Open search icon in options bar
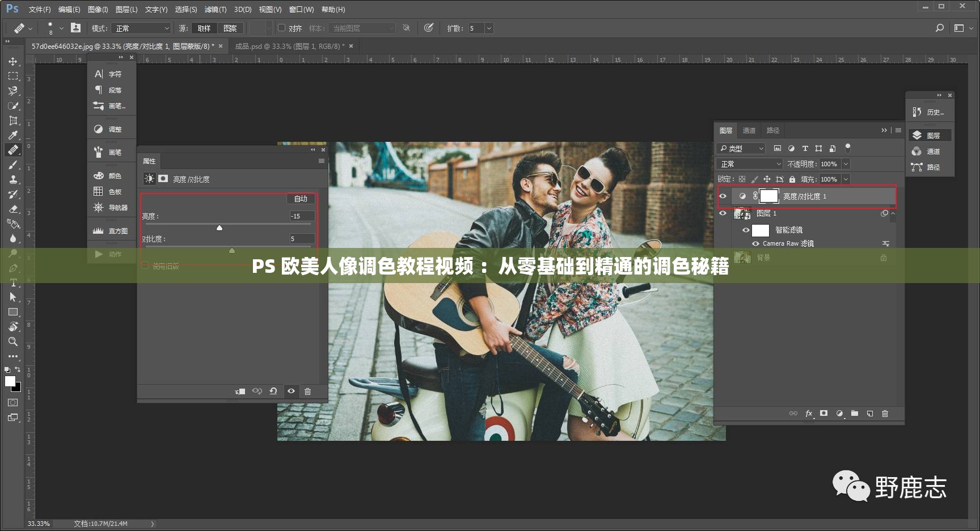980x531 pixels. (x=940, y=28)
